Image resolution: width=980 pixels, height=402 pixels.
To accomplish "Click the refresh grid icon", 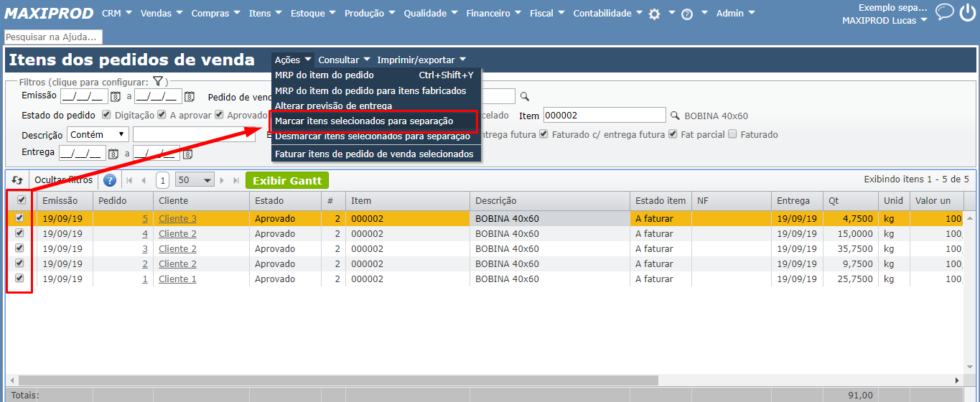I will 17,180.
